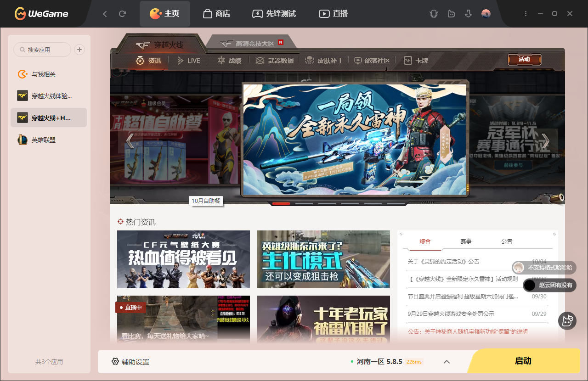Open the 卡牌 cards section
This screenshot has height=381, width=588.
416,60
